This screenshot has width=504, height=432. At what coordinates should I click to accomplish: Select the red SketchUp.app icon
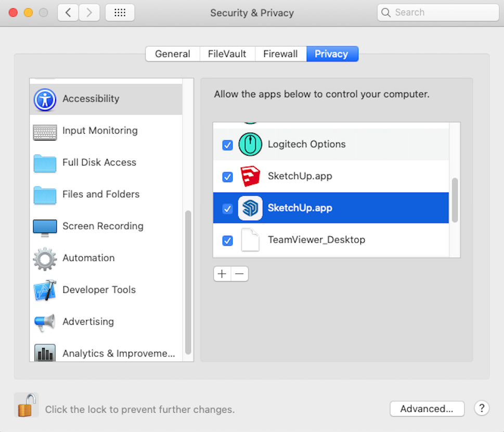250,176
